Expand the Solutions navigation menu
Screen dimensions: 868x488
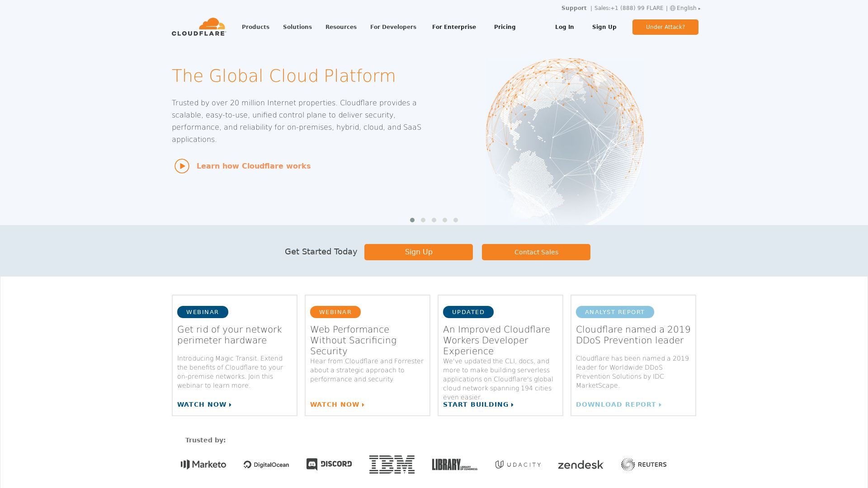297,27
